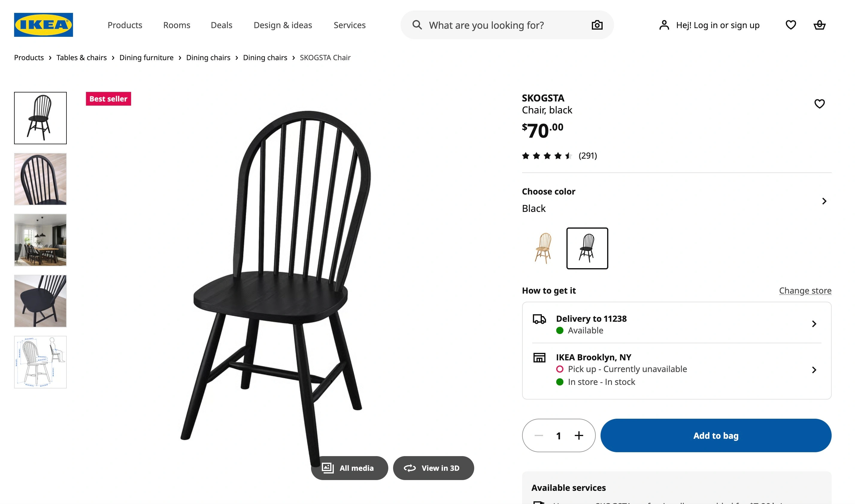The height and width of the screenshot is (504, 855).
Task: Open the Products menu
Action: (x=125, y=25)
